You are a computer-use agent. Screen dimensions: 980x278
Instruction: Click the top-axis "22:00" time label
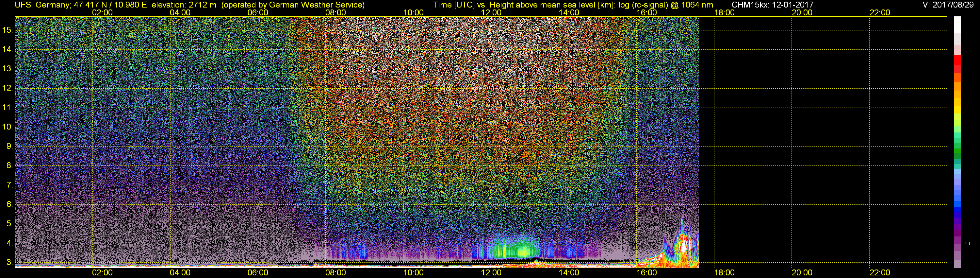[x=880, y=12]
